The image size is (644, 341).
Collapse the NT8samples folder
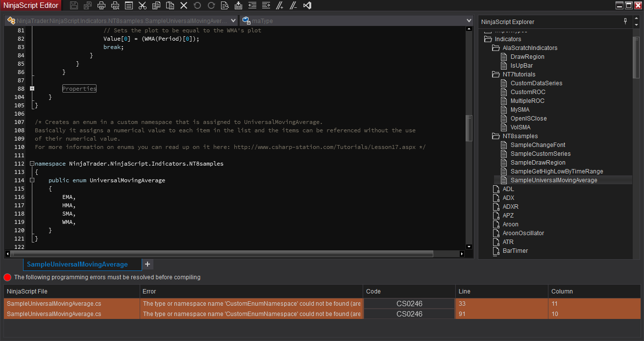pyautogui.click(x=495, y=136)
